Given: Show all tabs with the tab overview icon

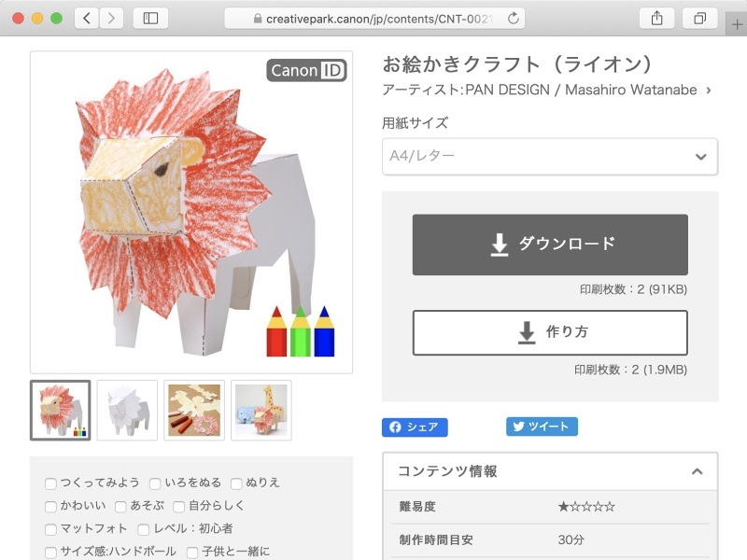Looking at the screenshot, I should click(x=699, y=16).
